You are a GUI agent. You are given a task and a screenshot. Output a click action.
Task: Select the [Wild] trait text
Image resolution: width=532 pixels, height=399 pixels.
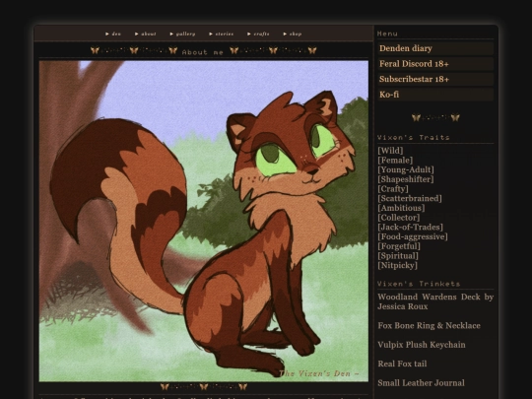pyautogui.click(x=390, y=151)
